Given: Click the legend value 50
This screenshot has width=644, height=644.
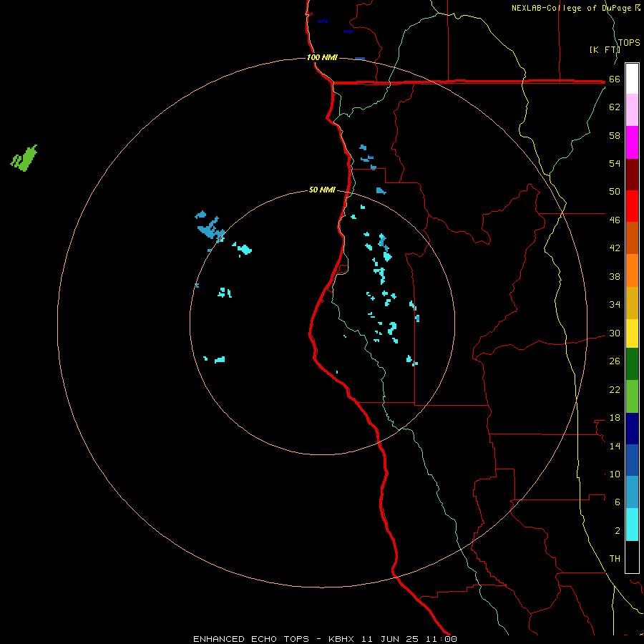Looking at the screenshot, I should [615, 192].
